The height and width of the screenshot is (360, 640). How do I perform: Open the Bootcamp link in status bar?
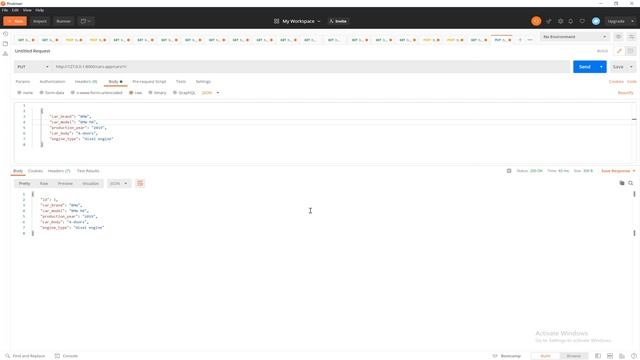[x=507, y=356]
